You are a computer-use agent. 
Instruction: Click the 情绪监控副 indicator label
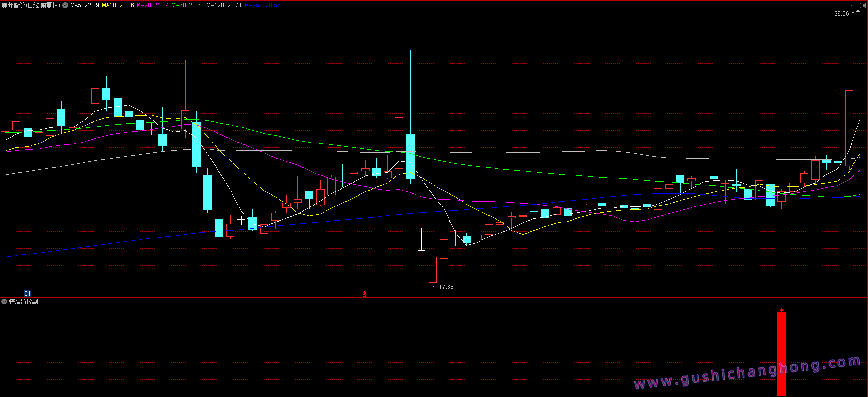pos(24,302)
